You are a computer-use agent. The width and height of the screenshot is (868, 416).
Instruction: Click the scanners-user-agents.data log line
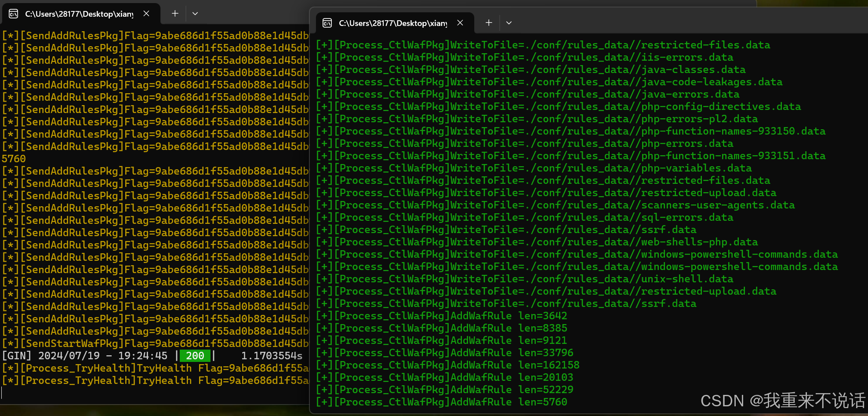coord(556,205)
